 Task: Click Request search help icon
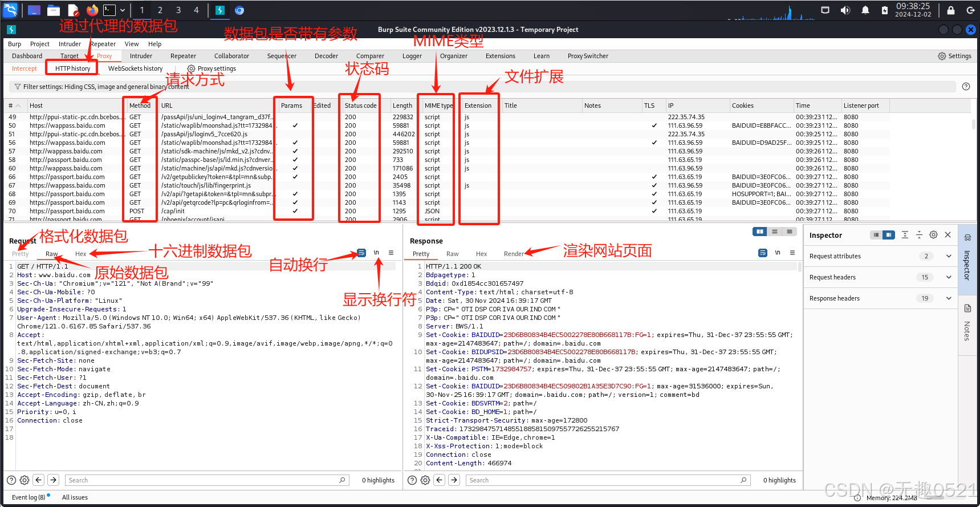[11, 480]
